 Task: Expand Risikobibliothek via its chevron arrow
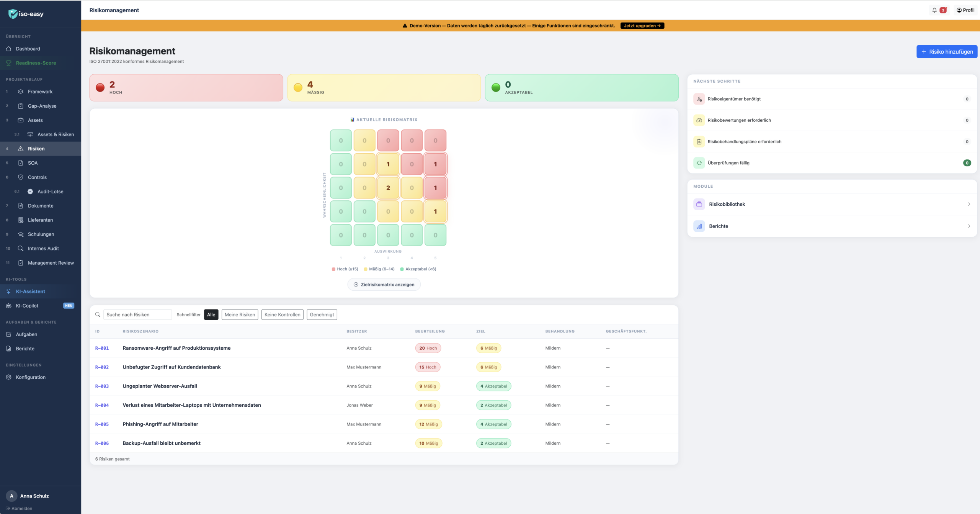click(969, 204)
